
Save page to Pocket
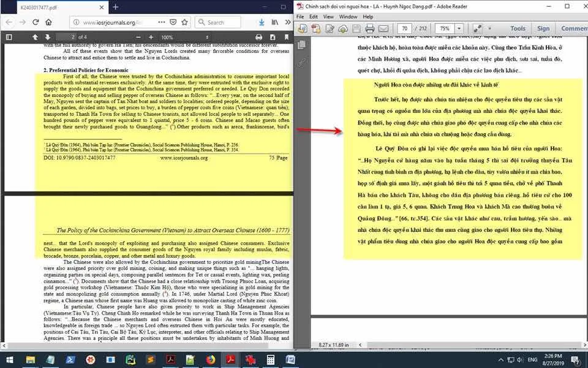click(x=173, y=22)
